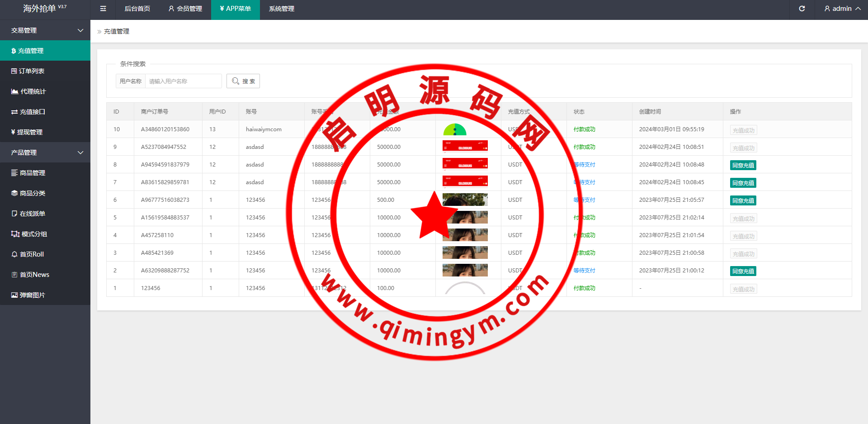The image size is (868, 424).
Task: Click the refresh icon in top bar
Action: tap(802, 9)
